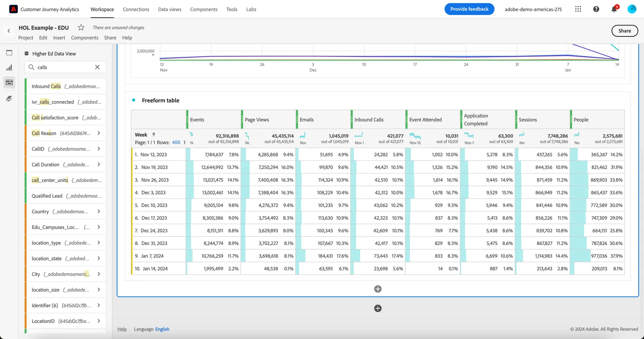The width and height of the screenshot is (644, 339).
Task: Open the notifications bell
Action: (614, 9)
